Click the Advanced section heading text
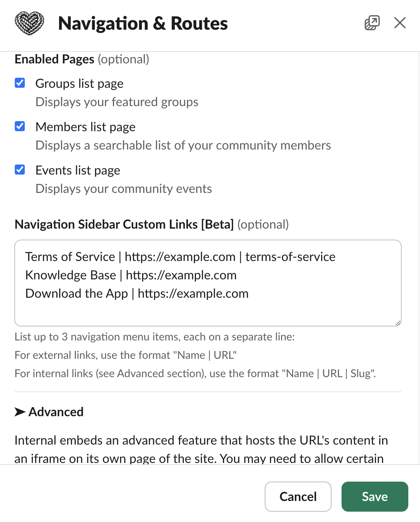 tap(56, 412)
